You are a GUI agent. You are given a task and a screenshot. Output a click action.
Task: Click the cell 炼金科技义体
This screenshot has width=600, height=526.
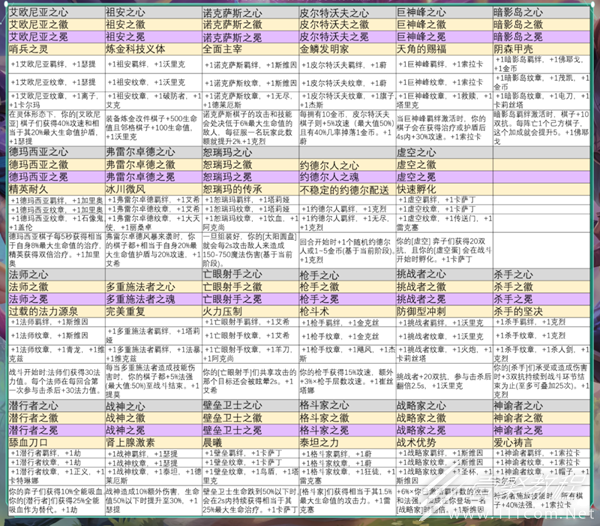tap(153, 49)
